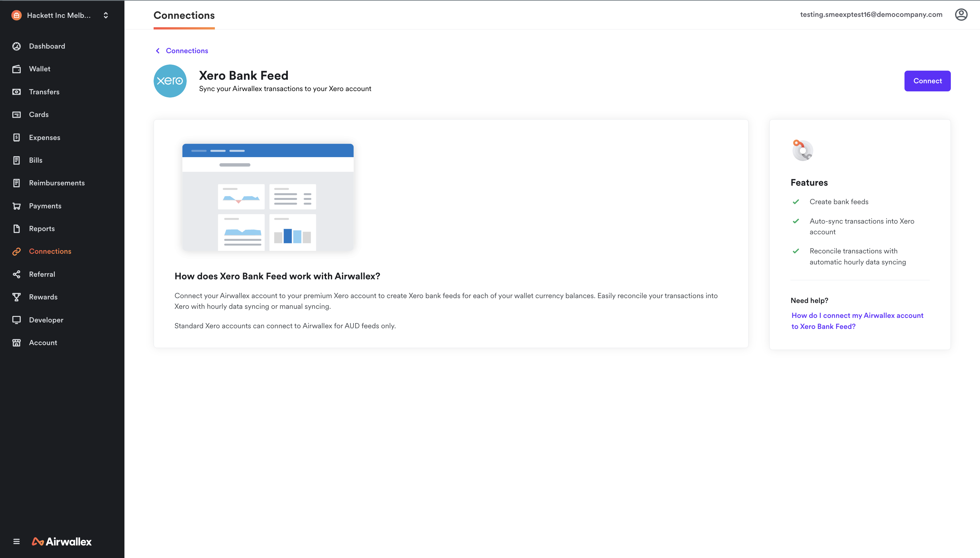This screenshot has width=980, height=558.
Task: Expand the Hackett Inc account switcher
Action: coord(105,15)
